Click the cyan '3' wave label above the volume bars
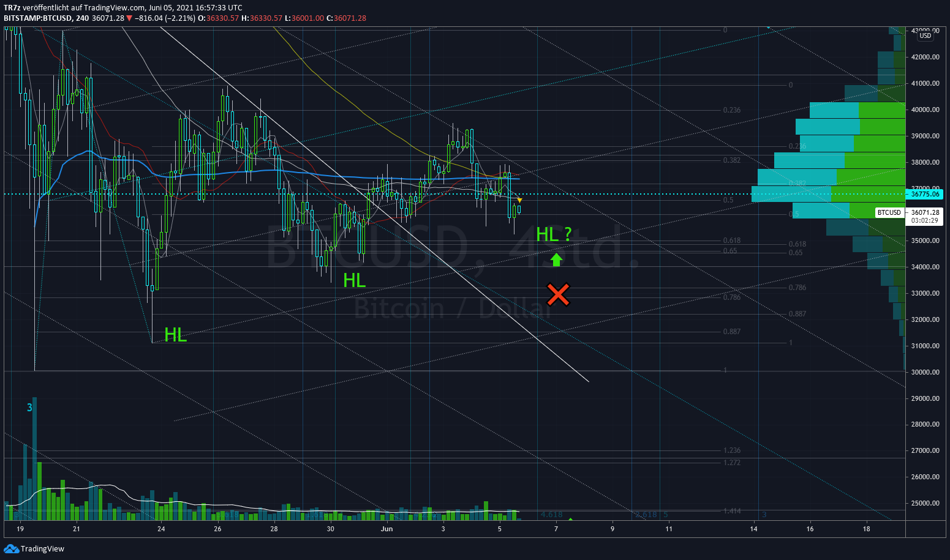 (29, 407)
